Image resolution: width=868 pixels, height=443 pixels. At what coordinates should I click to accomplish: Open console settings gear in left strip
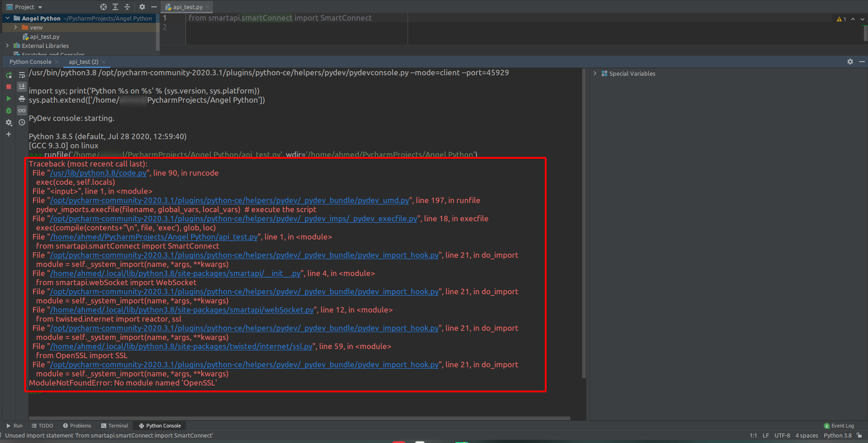9,122
